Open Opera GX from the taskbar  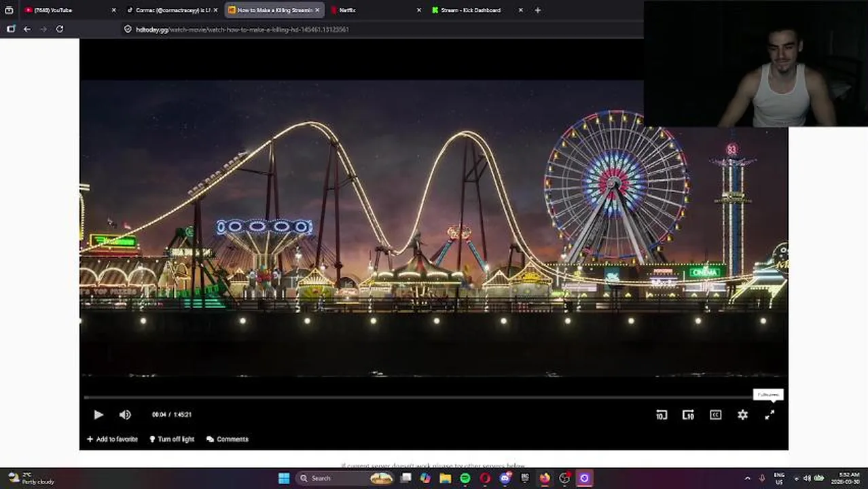click(584, 478)
